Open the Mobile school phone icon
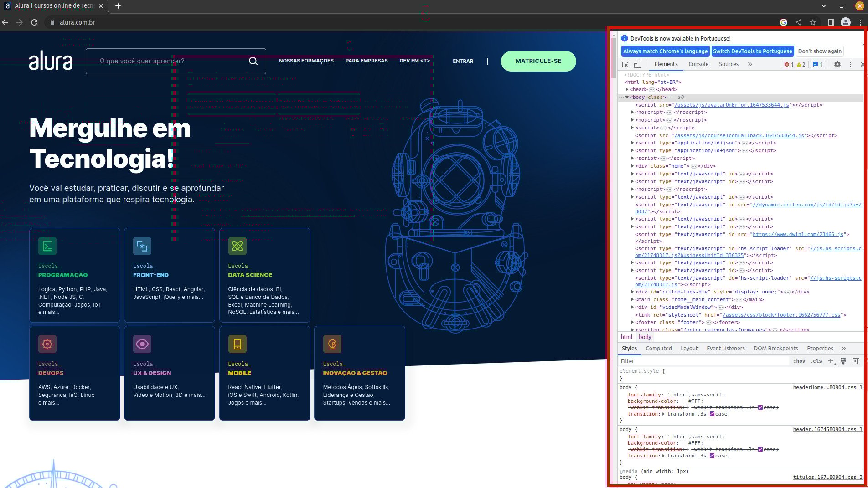The height and width of the screenshot is (488, 868). coord(238,344)
